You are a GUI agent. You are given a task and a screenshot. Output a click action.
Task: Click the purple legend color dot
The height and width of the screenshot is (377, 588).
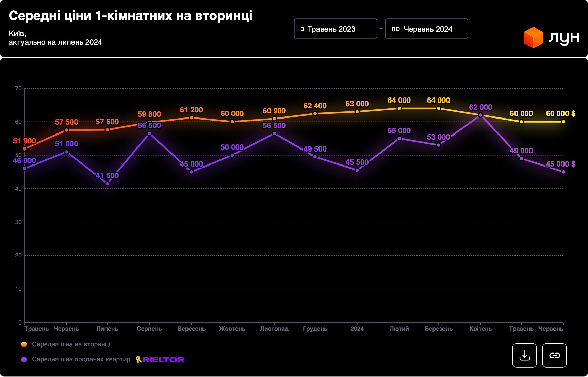pyautogui.click(x=24, y=360)
